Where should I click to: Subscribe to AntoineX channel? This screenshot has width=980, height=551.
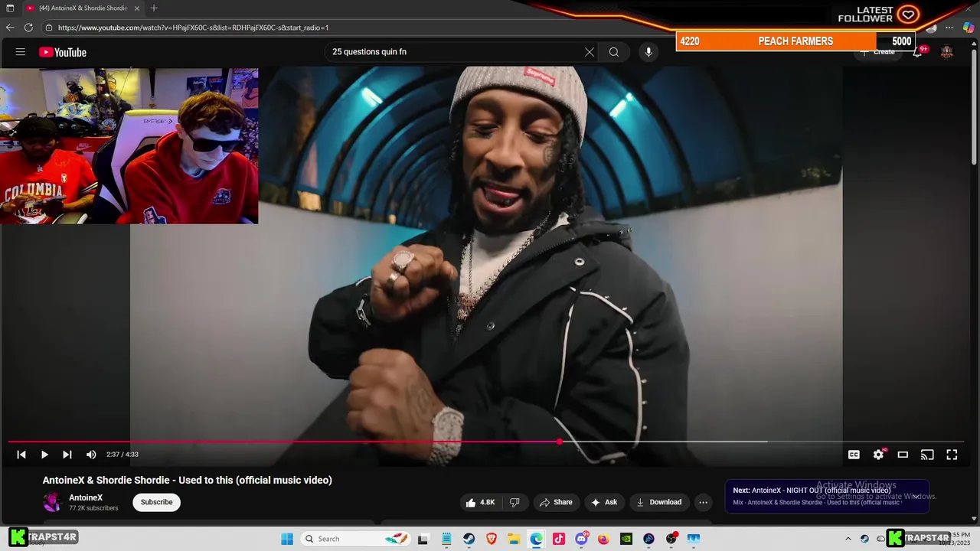(x=156, y=502)
